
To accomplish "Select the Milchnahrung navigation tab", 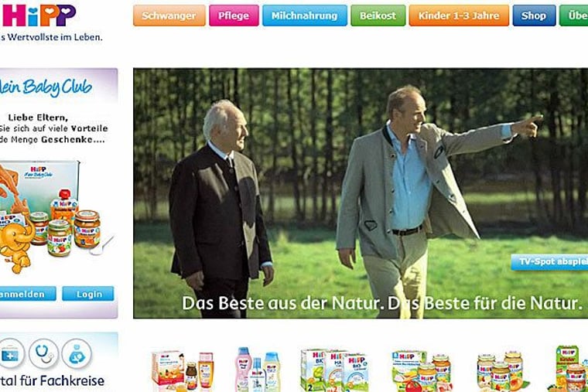I will 305,15.
